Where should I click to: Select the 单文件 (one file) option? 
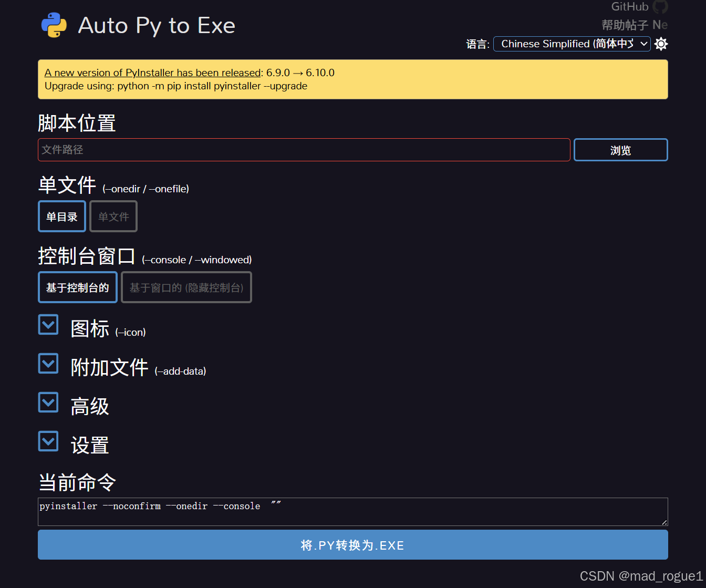[x=113, y=216]
